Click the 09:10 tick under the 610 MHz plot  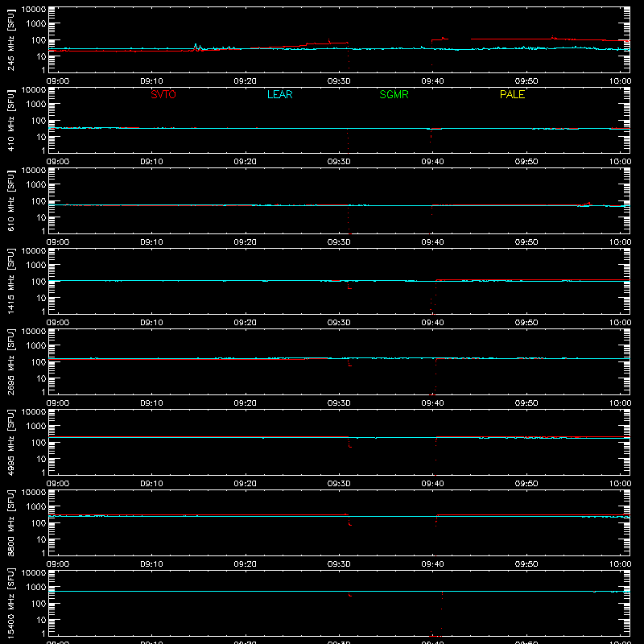151,242
